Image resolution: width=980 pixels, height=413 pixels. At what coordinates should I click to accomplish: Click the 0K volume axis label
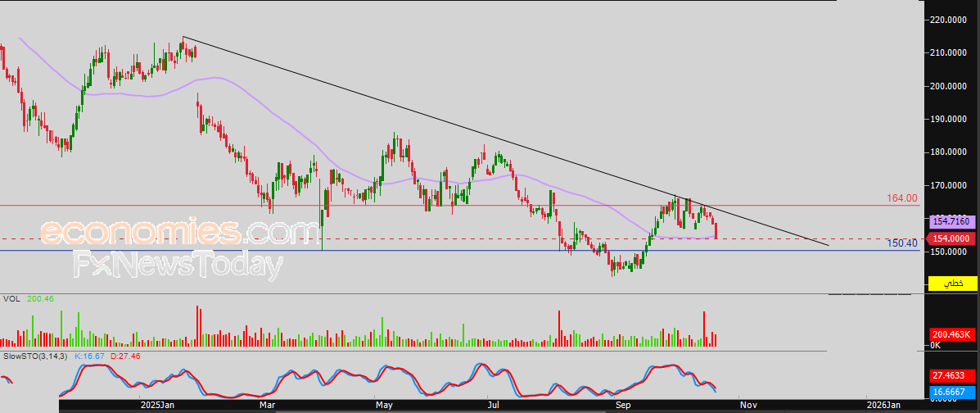(x=936, y=346)
